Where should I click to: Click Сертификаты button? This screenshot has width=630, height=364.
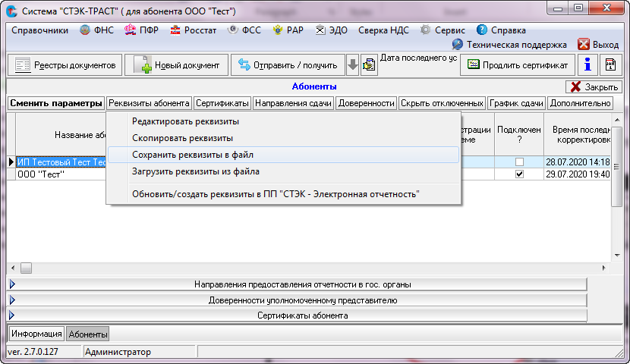[222, 103]
